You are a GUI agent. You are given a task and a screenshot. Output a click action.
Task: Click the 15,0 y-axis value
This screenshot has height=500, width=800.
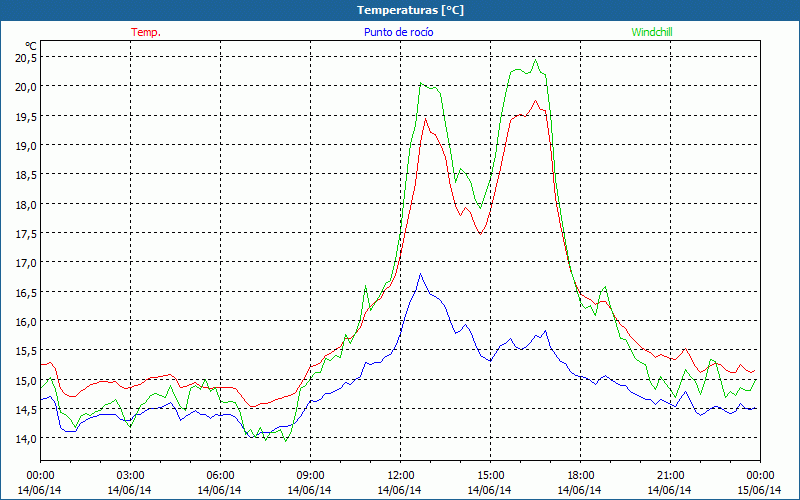click(x=25, y=380)
